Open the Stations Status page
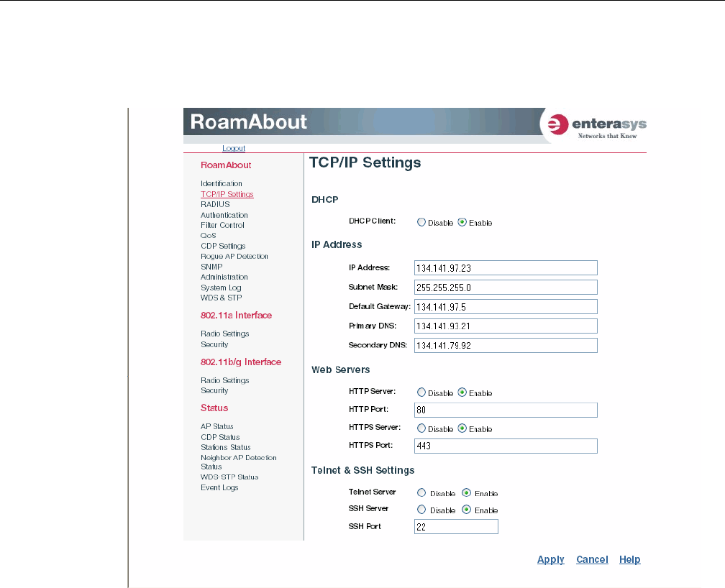Viewport: 725px width, 588px height. 226,448
